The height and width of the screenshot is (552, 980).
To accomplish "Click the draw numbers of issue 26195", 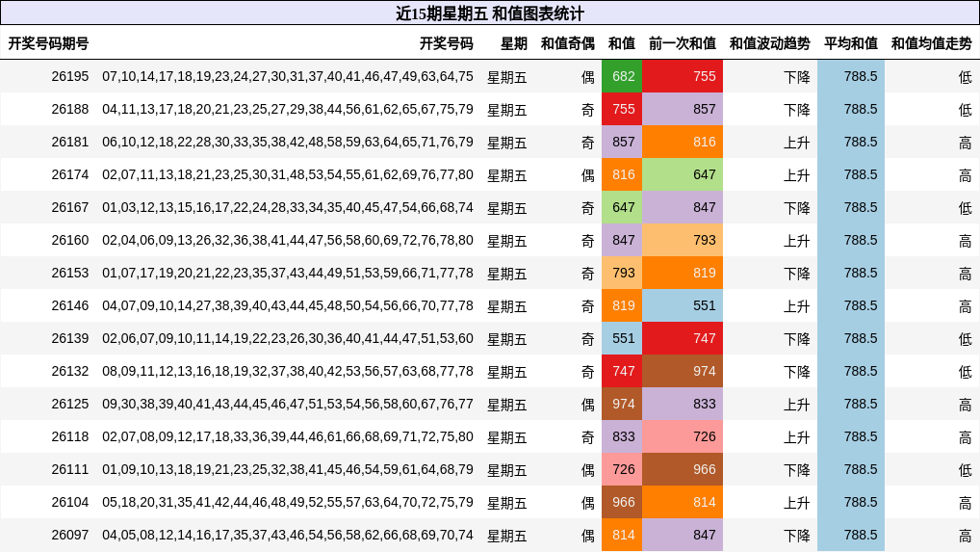I will tap(288, 76).
